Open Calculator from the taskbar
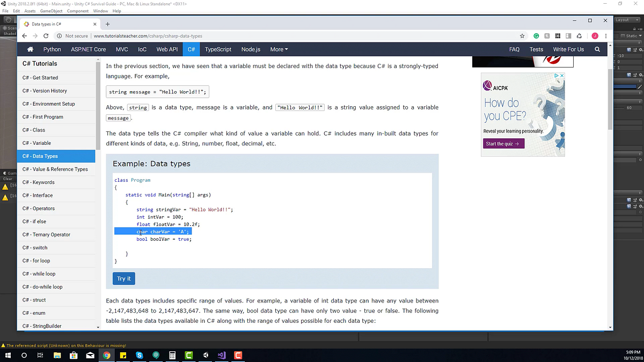The image size is (644, 362). [x=172, y=355]
